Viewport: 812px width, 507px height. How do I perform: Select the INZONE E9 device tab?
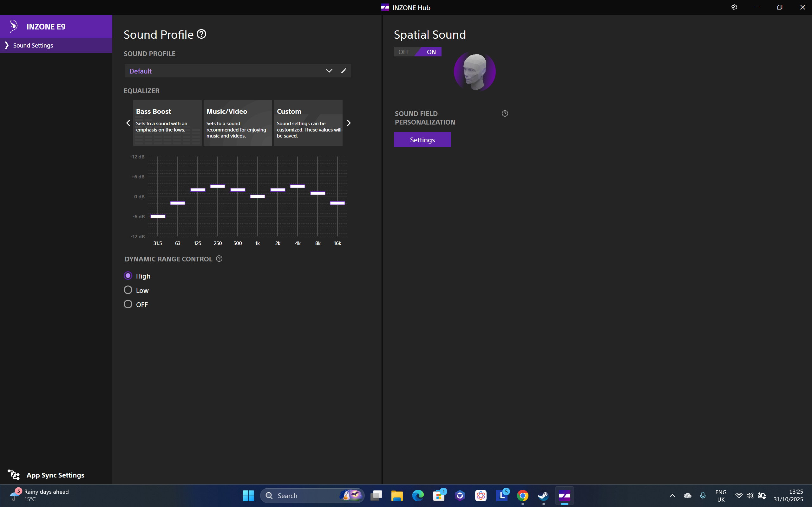[x=46, y=27]
